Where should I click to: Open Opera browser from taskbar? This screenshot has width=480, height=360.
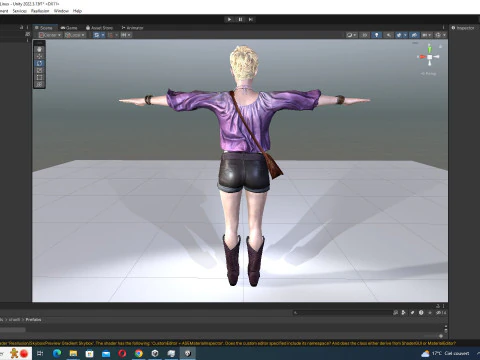click(x=122, y=353)
